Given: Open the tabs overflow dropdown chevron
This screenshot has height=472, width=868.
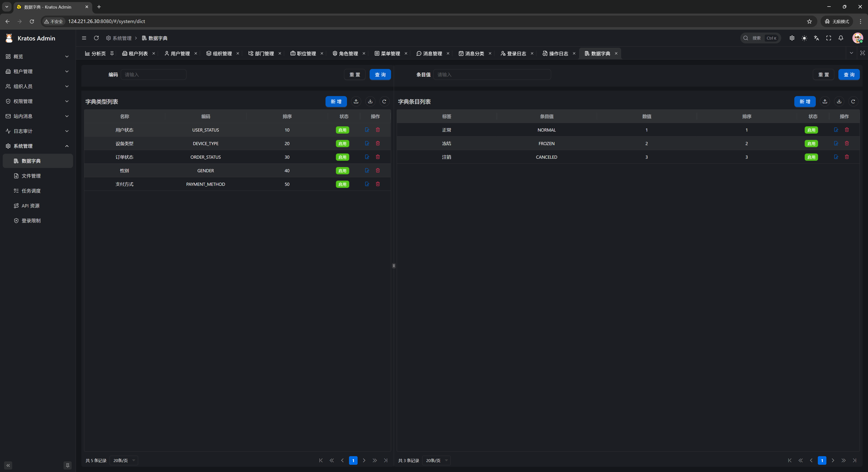Looking at the screenshot, I should click(851, 53).
